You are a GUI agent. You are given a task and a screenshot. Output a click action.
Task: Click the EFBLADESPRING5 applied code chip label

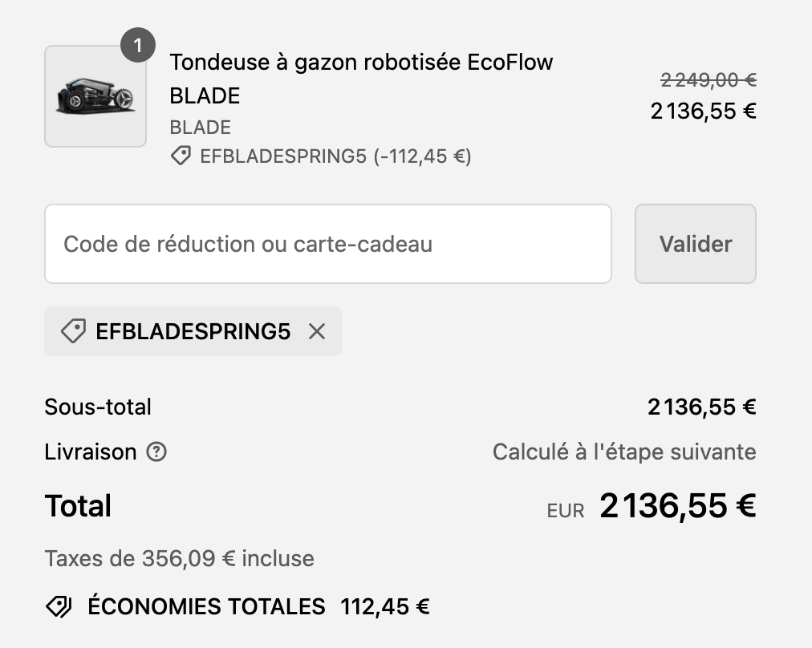click(193, 331)
